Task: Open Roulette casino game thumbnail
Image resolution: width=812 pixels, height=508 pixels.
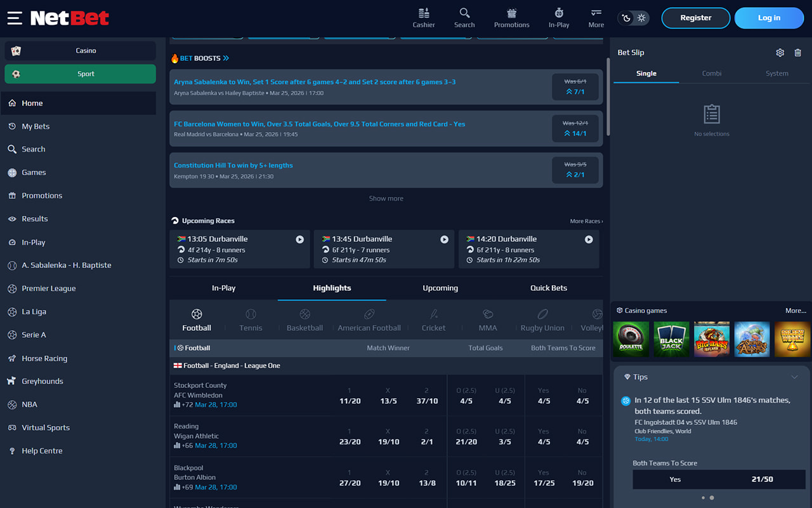Action: [631, 339]
